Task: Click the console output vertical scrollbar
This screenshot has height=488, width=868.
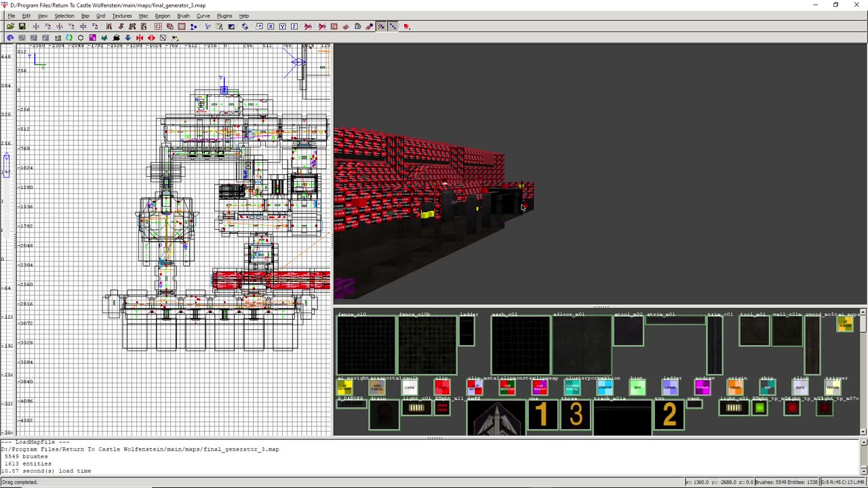Action: [x=863, y=457]
